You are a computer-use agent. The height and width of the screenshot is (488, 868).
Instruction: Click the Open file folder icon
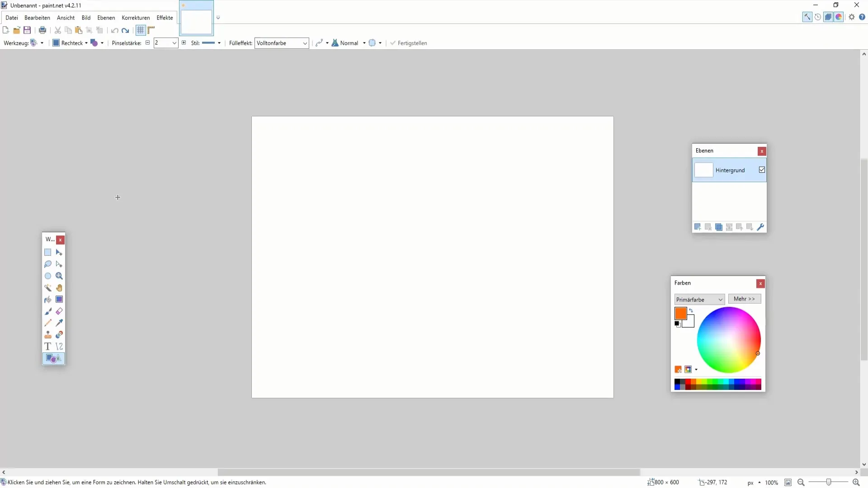click(17, 30)
